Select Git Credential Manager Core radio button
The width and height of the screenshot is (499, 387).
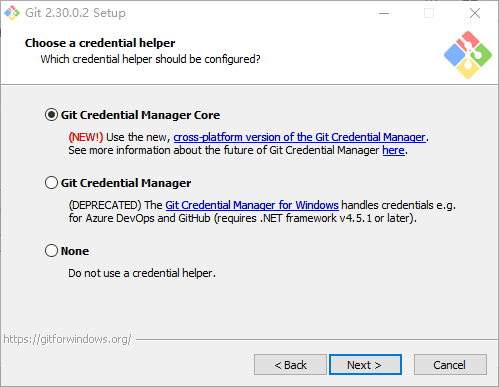pos(51,115)
